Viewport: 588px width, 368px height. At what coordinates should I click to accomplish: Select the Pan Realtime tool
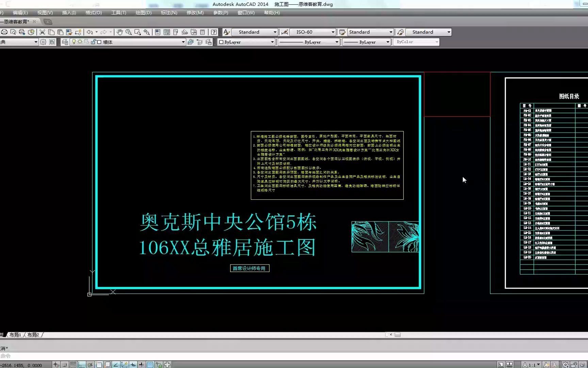(120, 32)
